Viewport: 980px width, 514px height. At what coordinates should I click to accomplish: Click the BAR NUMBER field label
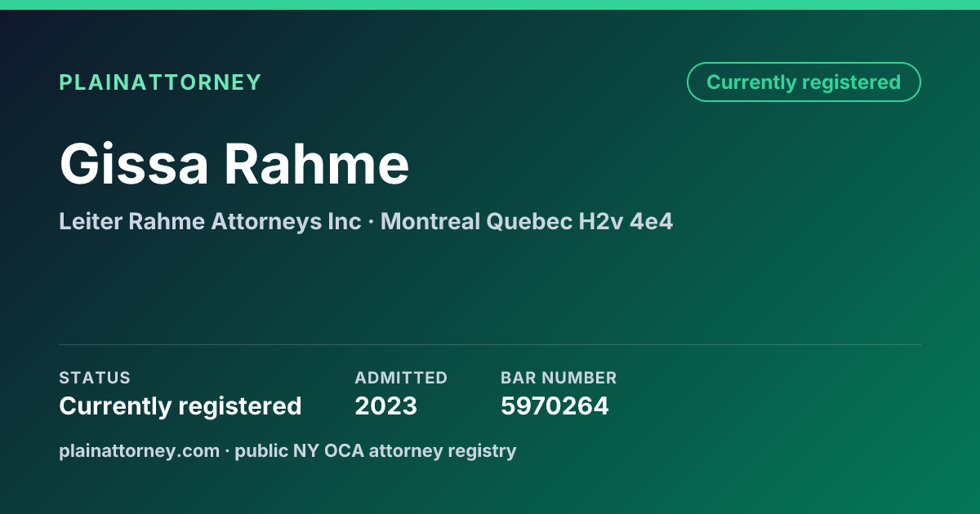point(559,378)
